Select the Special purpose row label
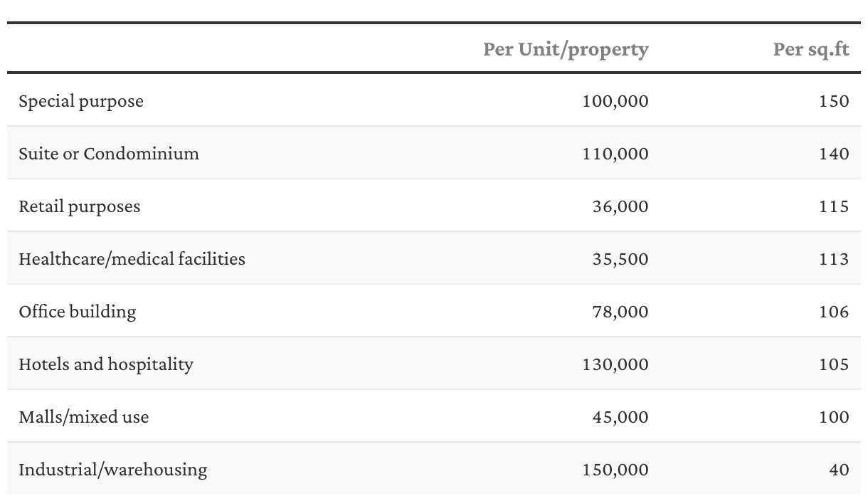This screenshot has width=868, height=501. 81,101
